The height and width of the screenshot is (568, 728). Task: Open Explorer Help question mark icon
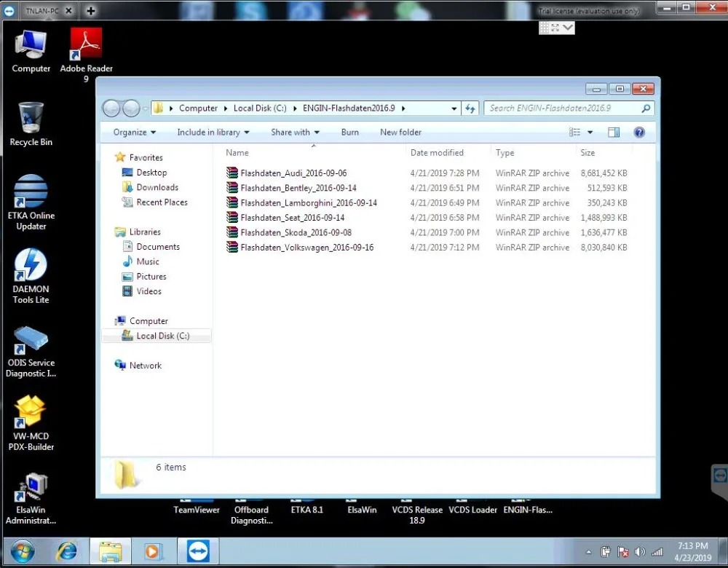pos(639,133)
